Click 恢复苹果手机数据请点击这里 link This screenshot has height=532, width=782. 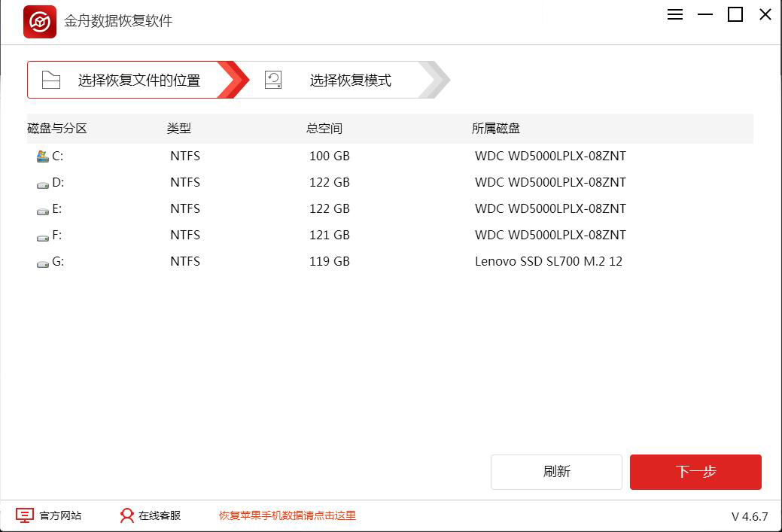(x=288, y=515)
